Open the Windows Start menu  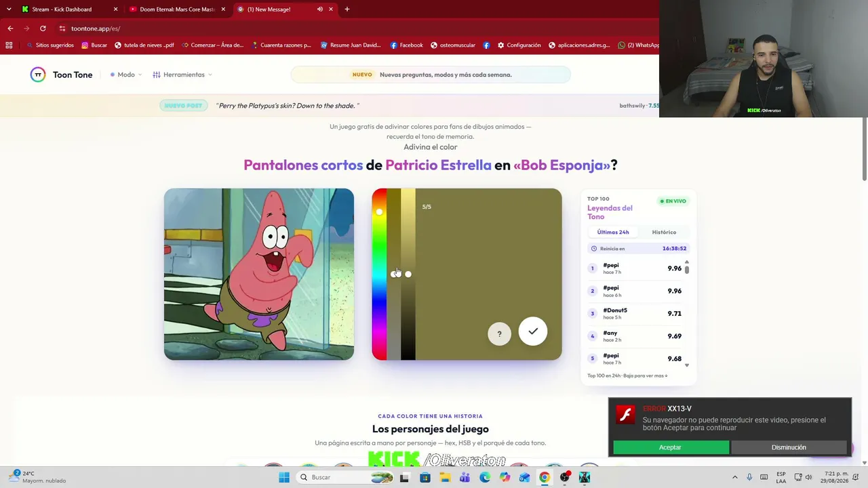click(x=284, y=477)
